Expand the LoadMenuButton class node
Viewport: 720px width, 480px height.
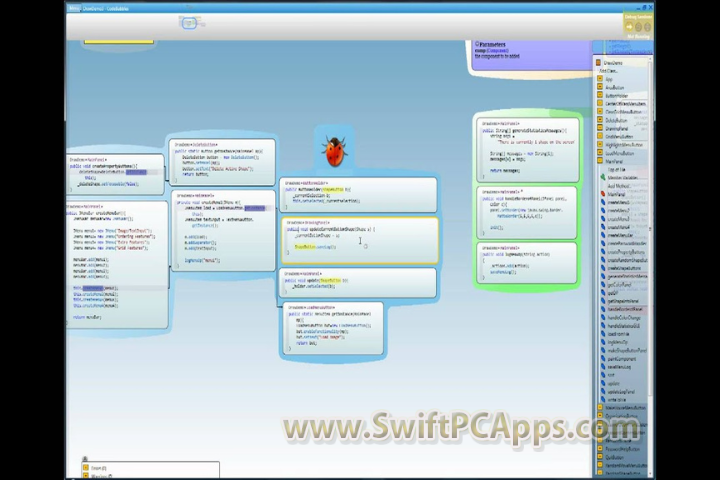coord(600,153)
